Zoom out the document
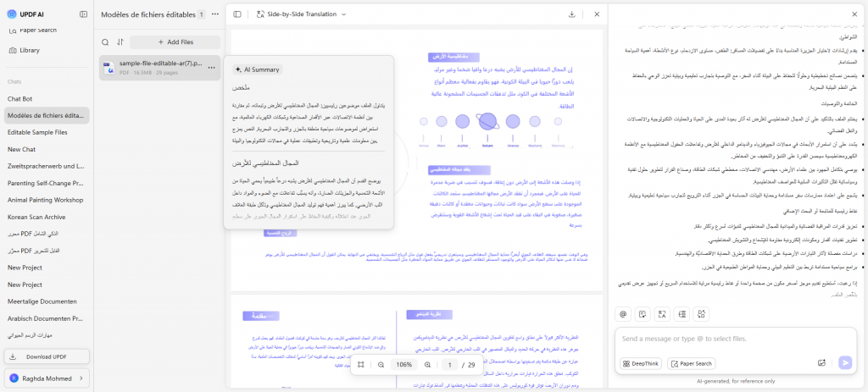Image resolution: width=868 pixels, height=392 pixels. click(x=381, y=364)
